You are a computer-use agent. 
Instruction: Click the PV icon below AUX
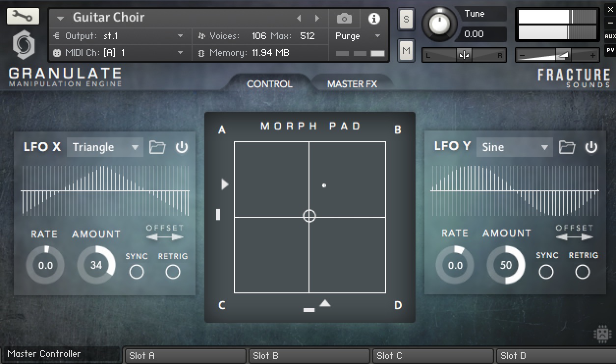[611, 49]
